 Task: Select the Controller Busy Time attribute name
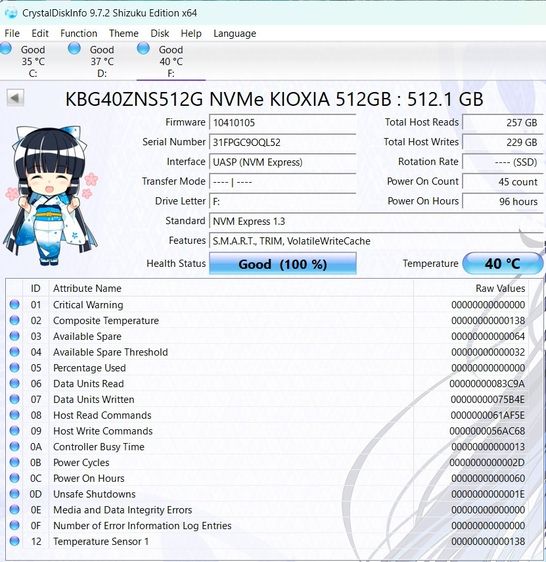tap(99, 447)
